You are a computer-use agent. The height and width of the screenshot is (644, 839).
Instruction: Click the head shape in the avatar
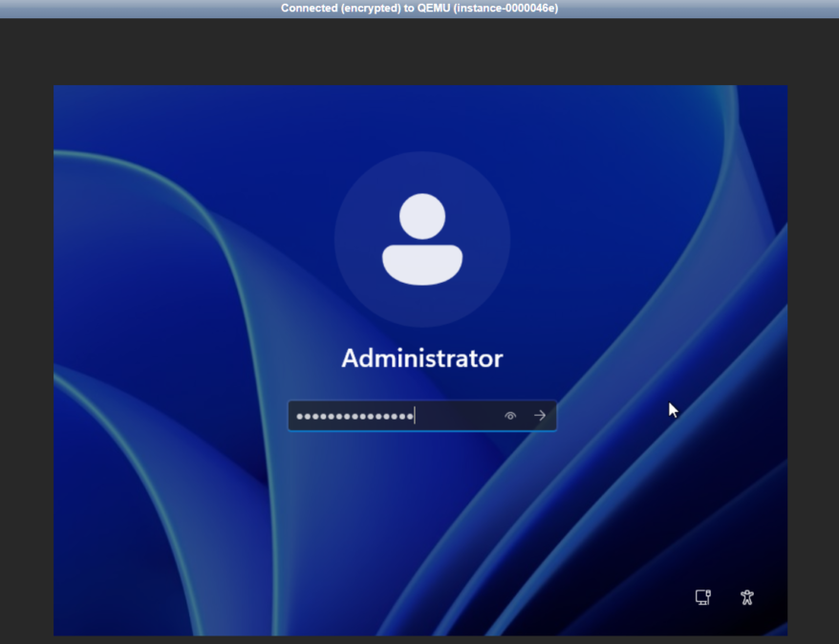(422, 216)
